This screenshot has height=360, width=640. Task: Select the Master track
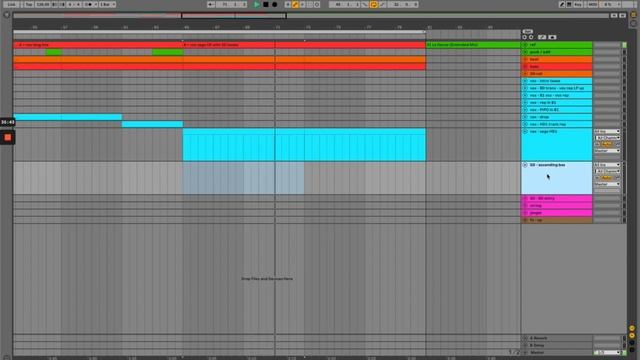(557, 353)
